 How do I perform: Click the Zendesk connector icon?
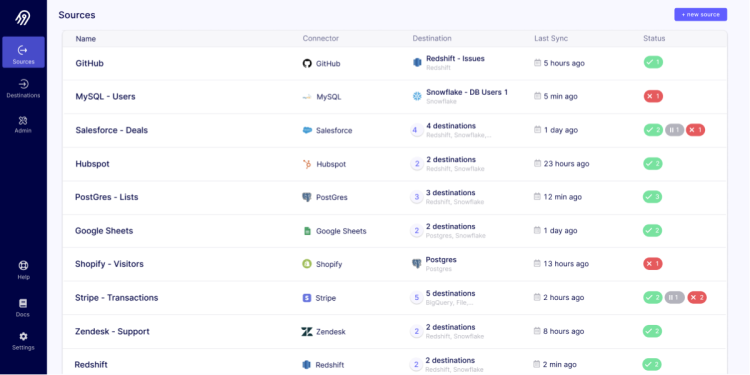(x=307, y=331)
